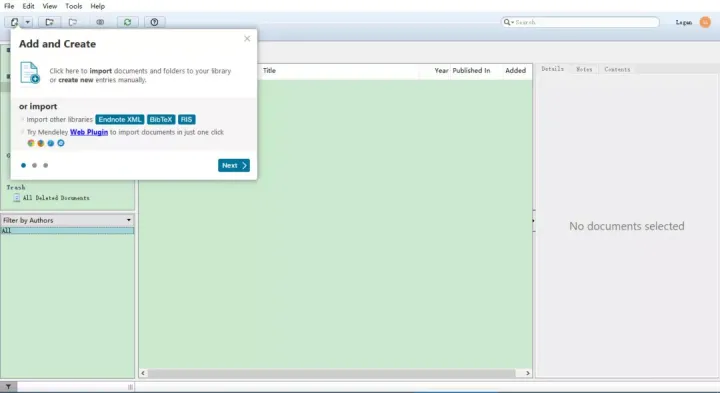Screen dimensions: 720x393
Task: Open the search options magnifier dropdown
Action: 508,22
